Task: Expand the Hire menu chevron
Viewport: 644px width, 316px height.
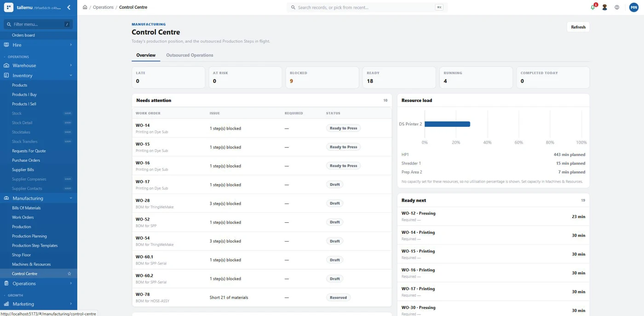Action: coord(71,45)
